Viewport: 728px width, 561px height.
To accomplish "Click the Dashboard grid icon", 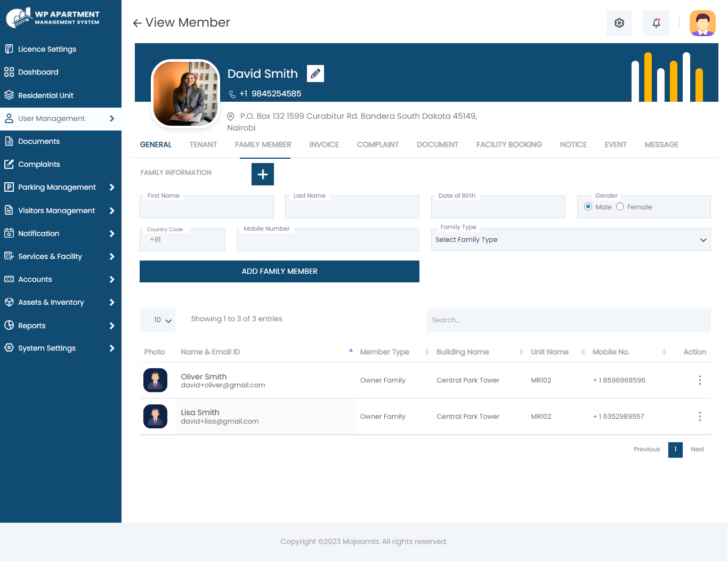I will click(x=9, y=72).
